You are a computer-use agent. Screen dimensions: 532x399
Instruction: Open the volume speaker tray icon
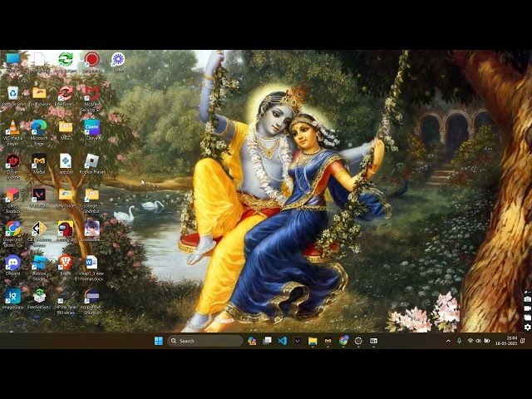pos(479,341)
